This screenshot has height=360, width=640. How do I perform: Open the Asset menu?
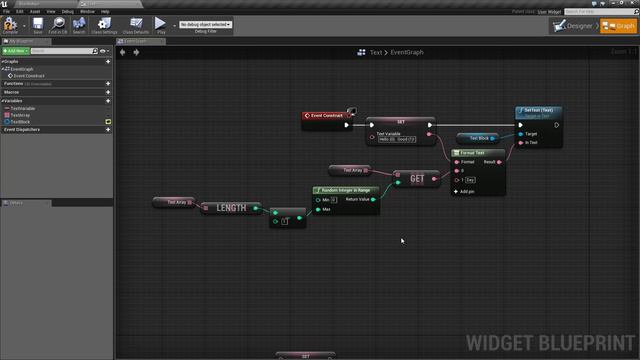pyautogui.click(x=35, y=11)
